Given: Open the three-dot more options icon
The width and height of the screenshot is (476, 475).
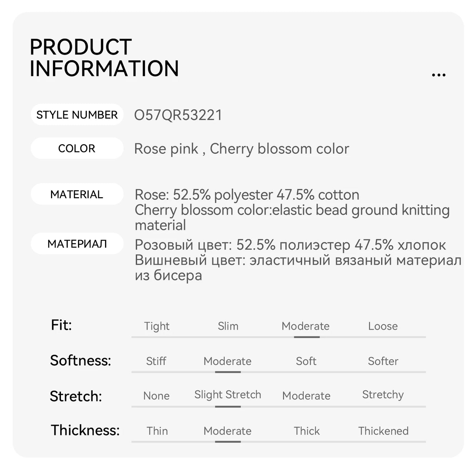Looking at the screenshot, I should [438, 75].
